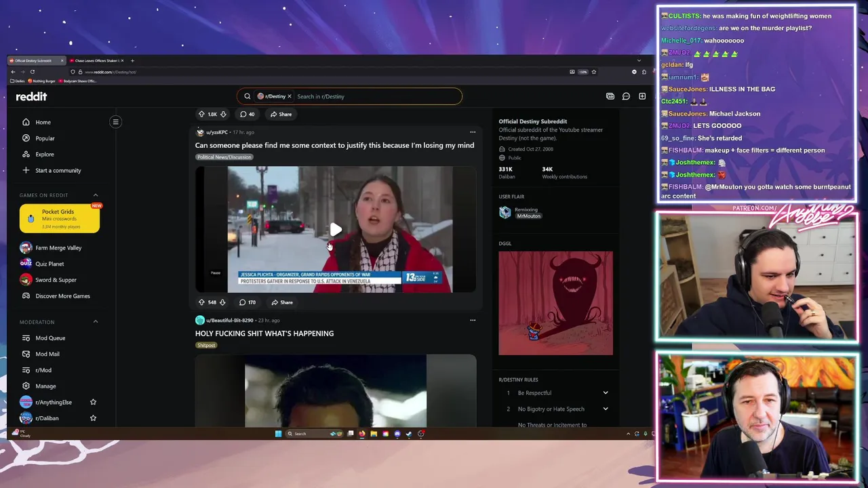
Task: Open the 170 comments on news video post
Action: tap(248, 302)
